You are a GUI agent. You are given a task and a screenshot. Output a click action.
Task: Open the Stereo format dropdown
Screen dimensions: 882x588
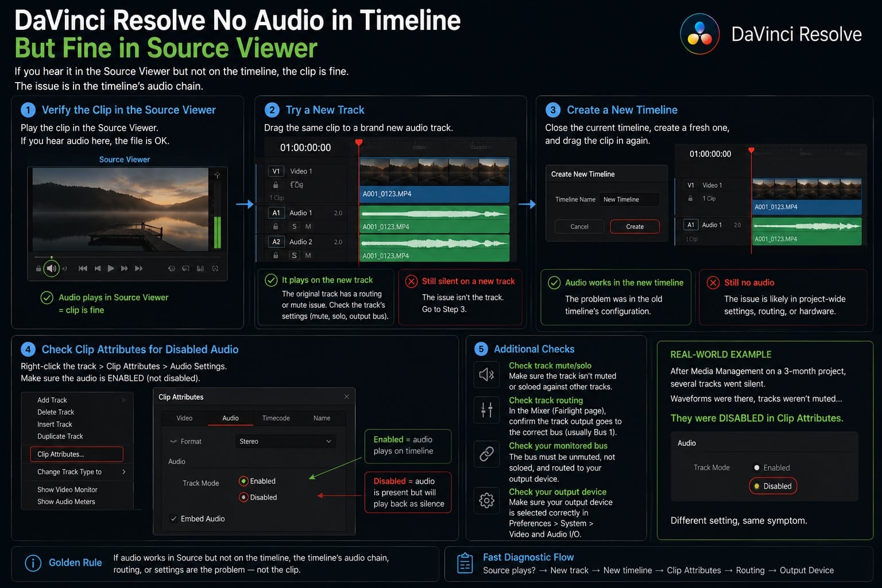point(285,442)
